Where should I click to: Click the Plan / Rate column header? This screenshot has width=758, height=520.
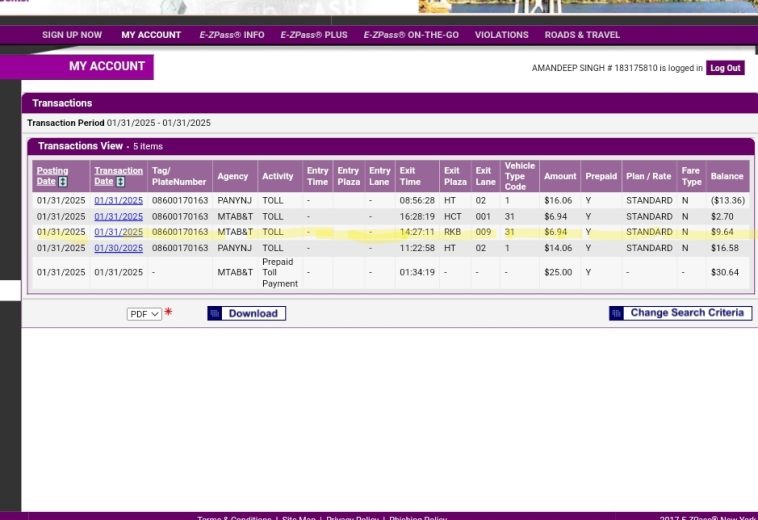click(x=648, y=176)
